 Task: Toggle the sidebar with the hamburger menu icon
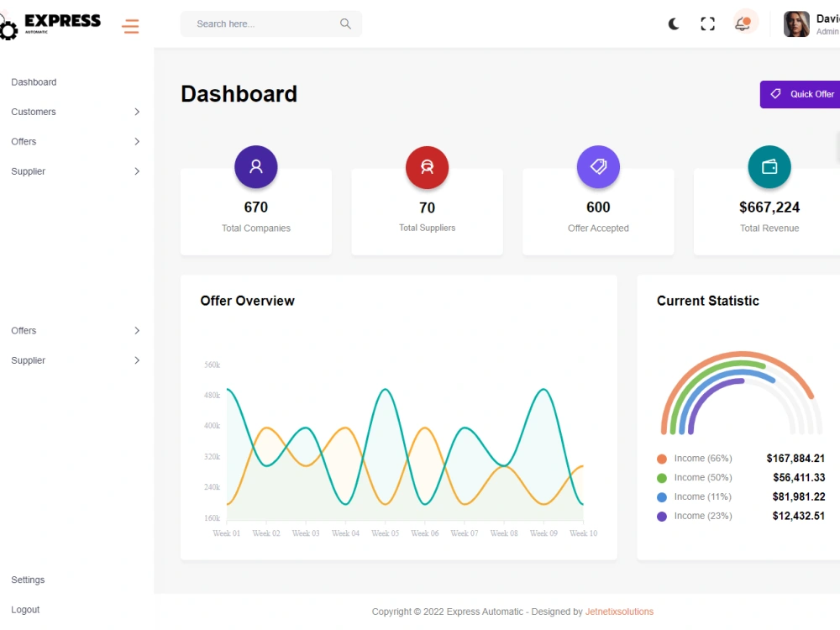(x=130, y=26)
